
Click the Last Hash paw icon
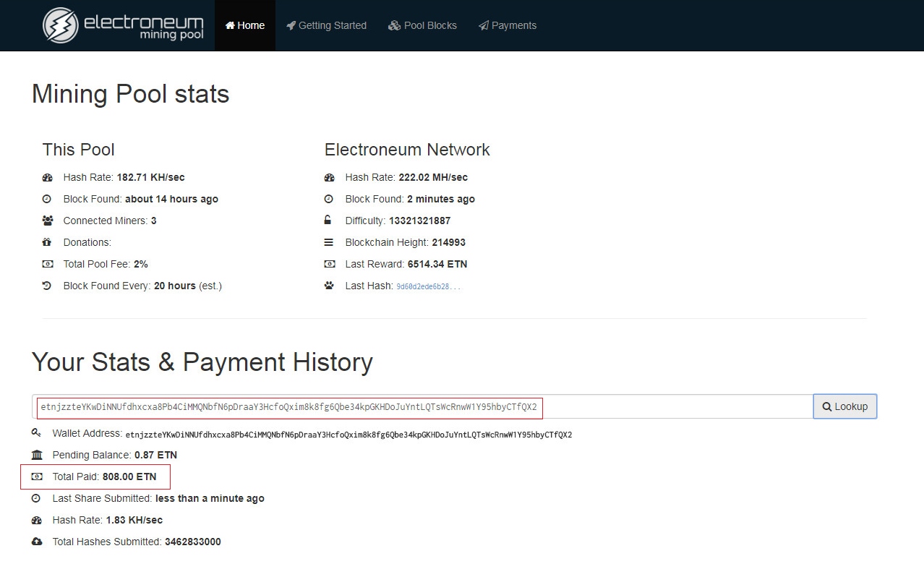[x=329, y=286]
